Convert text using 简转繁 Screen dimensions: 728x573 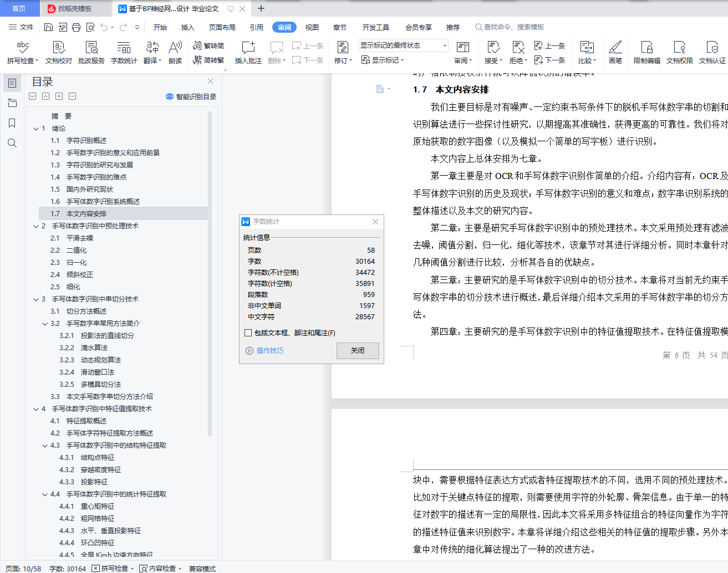click(x=208, y=60)
